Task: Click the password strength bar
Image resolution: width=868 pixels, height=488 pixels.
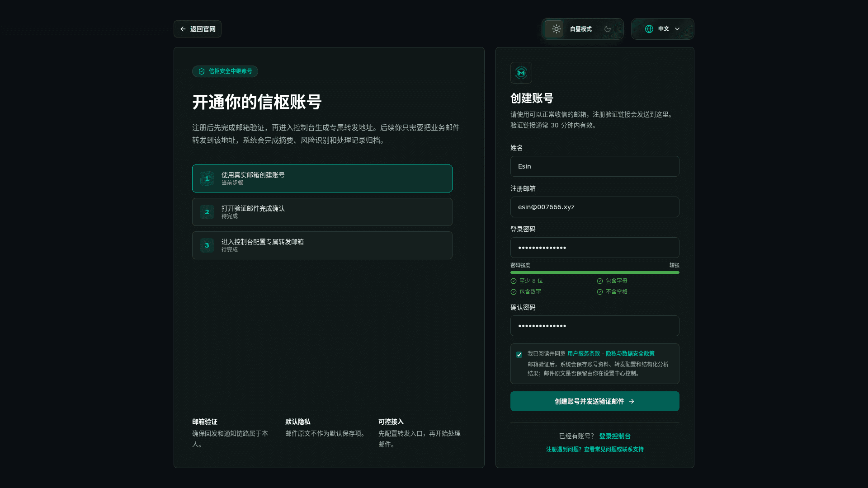Action: (594, 272)
